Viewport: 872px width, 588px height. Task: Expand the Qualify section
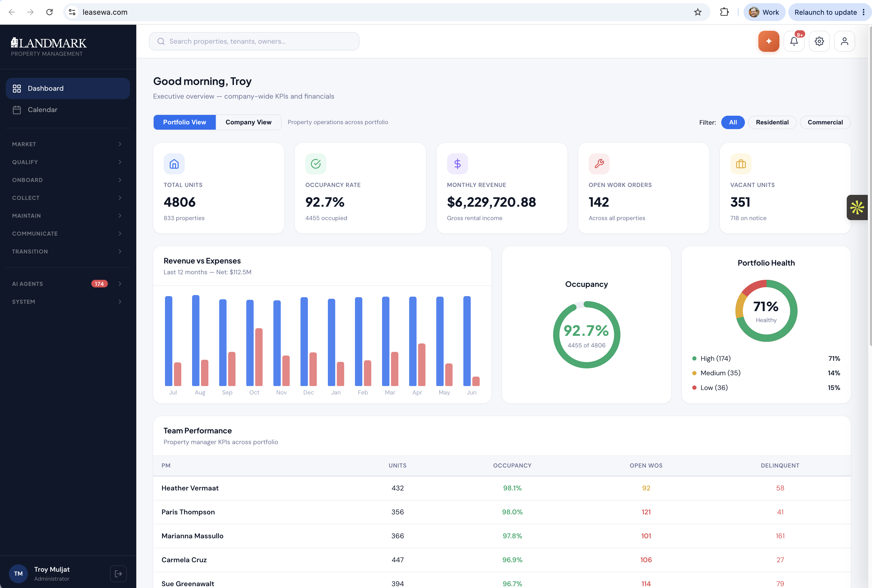coord(68,162)
